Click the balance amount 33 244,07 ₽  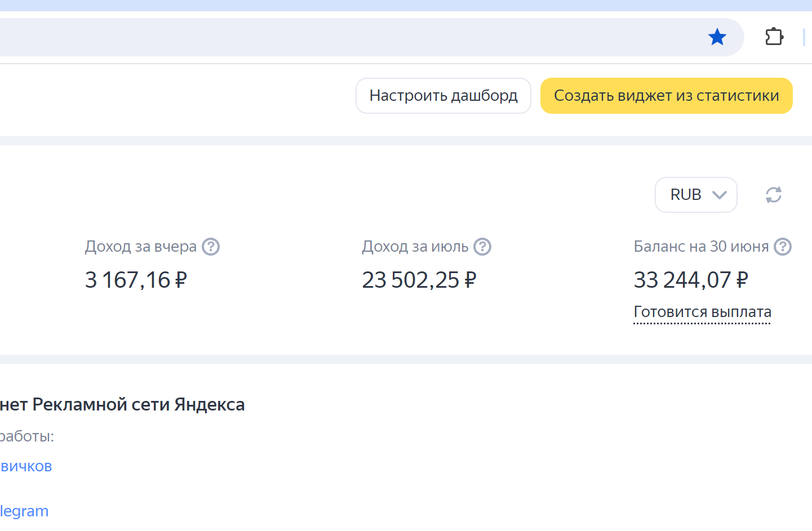coord(691,280)
